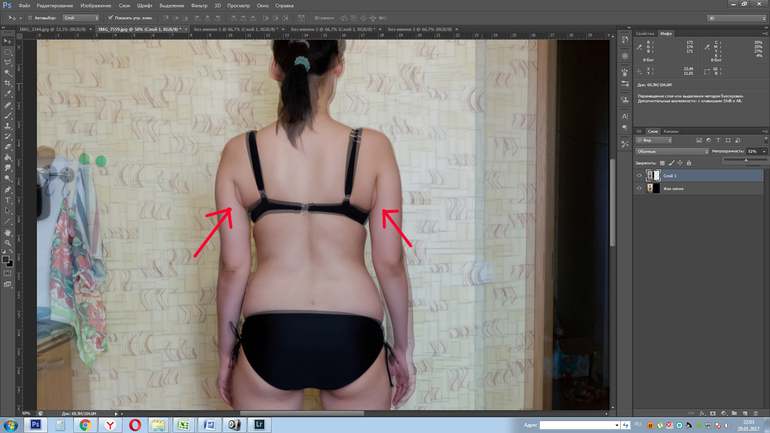Launch Google Chrome from the taskbar

(85, 425)
